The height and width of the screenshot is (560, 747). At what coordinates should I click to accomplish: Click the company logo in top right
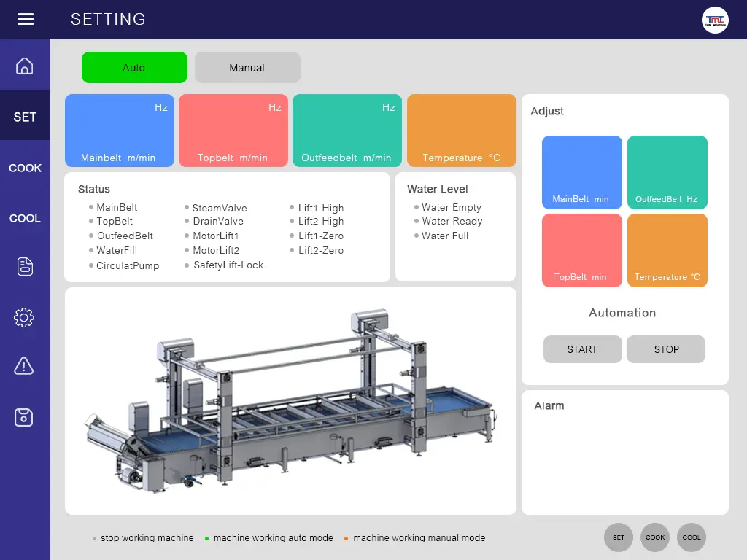pos(715,20)
